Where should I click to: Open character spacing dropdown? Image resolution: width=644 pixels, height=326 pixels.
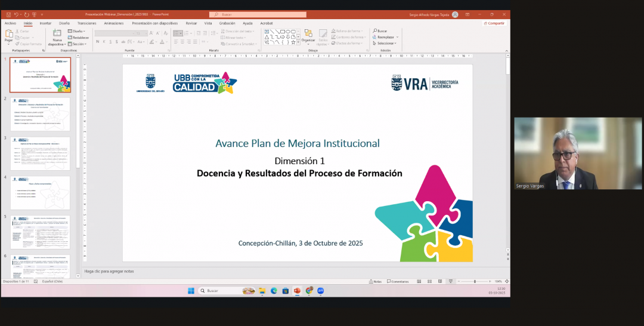click(131, 42)
